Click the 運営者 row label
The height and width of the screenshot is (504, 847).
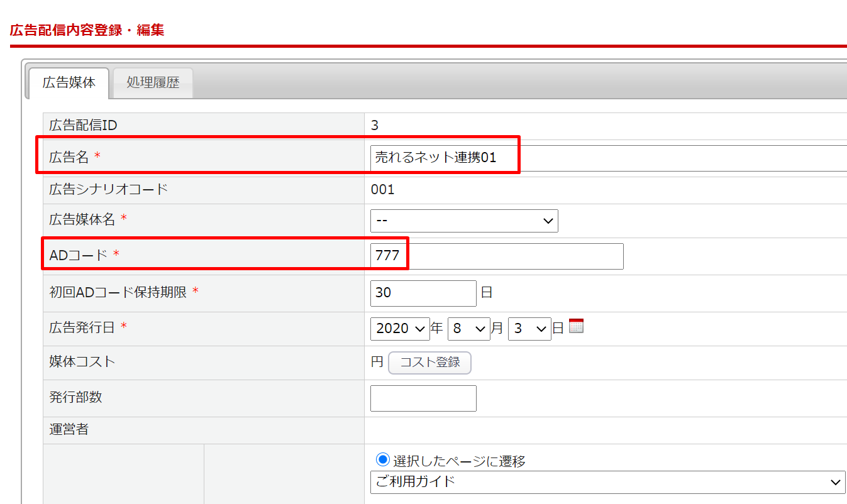[x=69, y=430]
